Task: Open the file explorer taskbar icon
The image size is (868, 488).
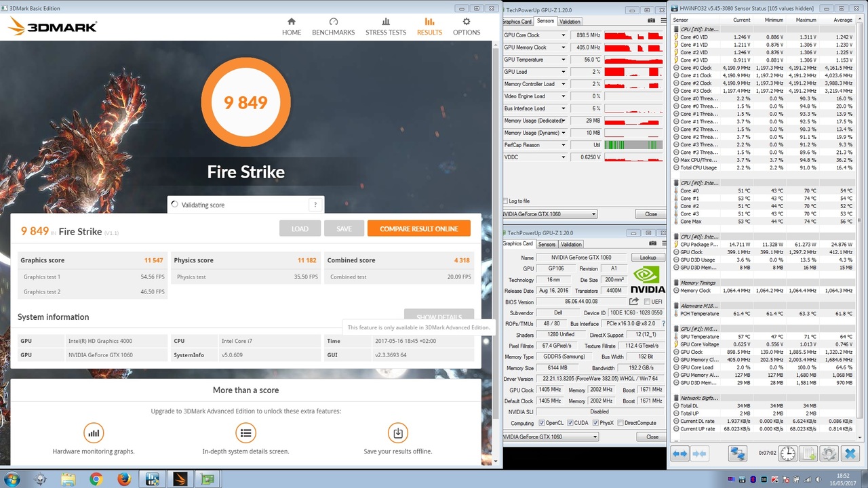Action: pos(68,479)
